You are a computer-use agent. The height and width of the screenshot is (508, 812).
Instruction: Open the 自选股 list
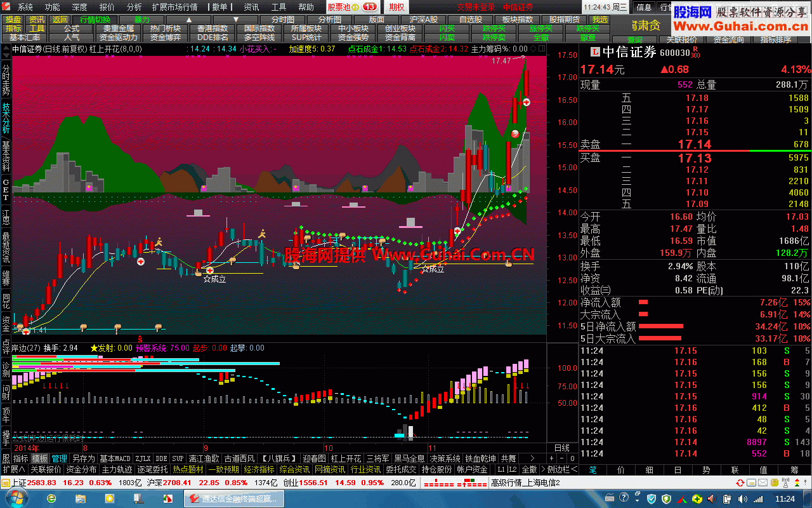[x=471, y=20]
